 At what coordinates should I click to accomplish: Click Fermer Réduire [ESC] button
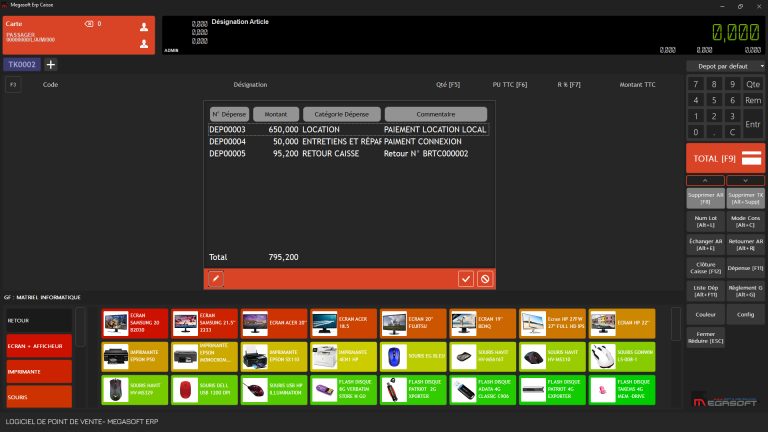[x=705, y=337]
